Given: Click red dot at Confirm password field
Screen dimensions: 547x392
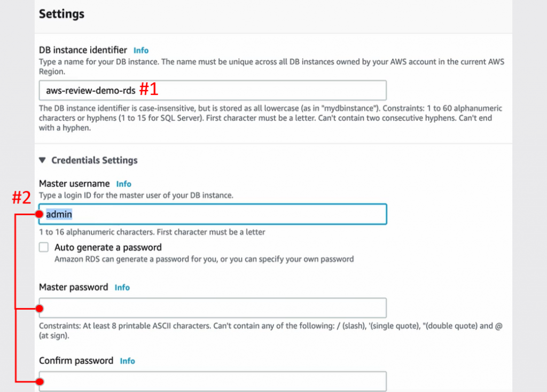Looking at the screenshot, I should (x=40, y=382).
